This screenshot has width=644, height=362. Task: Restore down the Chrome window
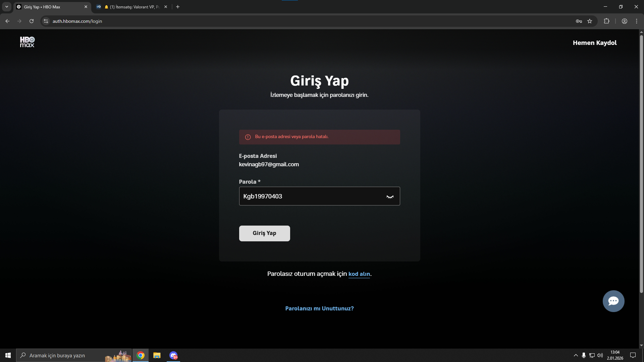621,7
